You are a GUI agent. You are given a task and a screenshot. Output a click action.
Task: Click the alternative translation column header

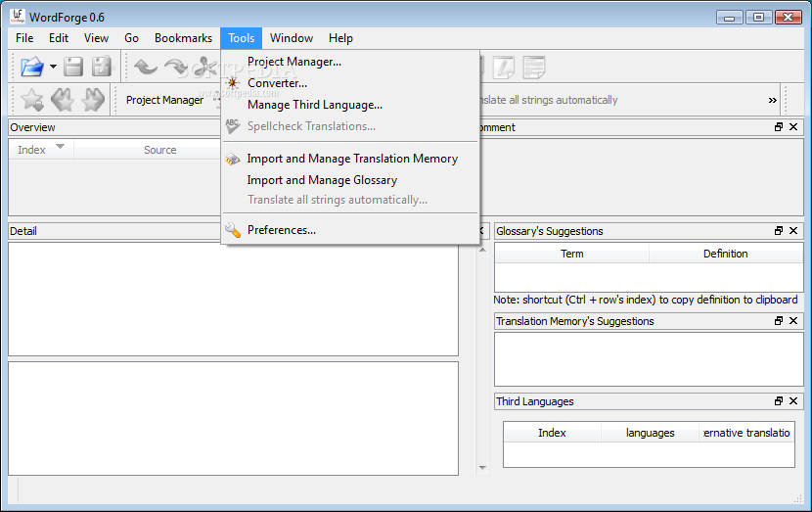coord(746,433)
